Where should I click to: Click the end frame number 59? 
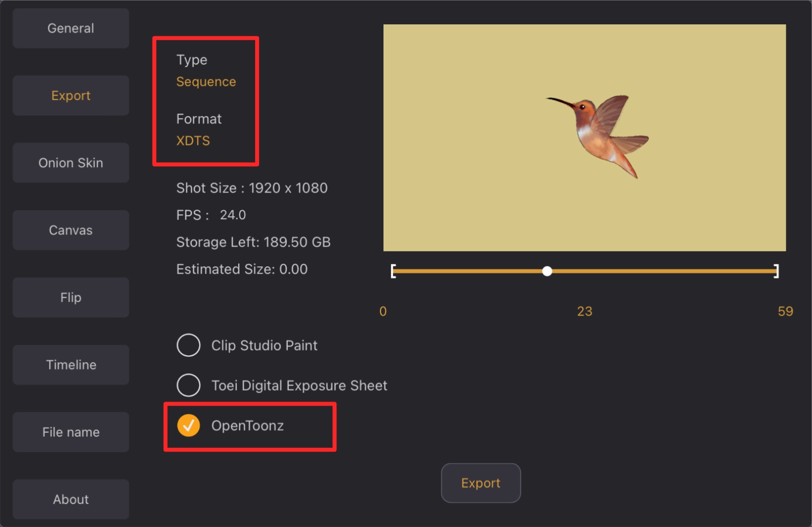(785, 311)
